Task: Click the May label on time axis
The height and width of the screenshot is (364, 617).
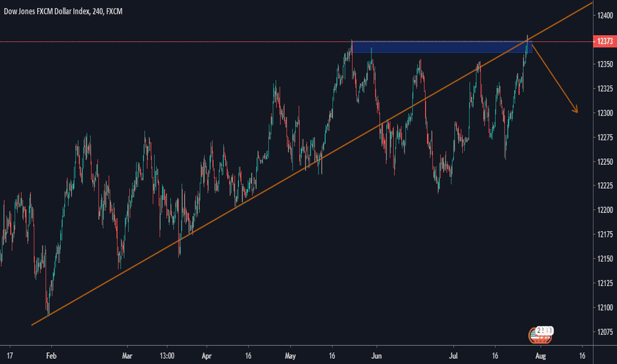Action: click(290, 356)
